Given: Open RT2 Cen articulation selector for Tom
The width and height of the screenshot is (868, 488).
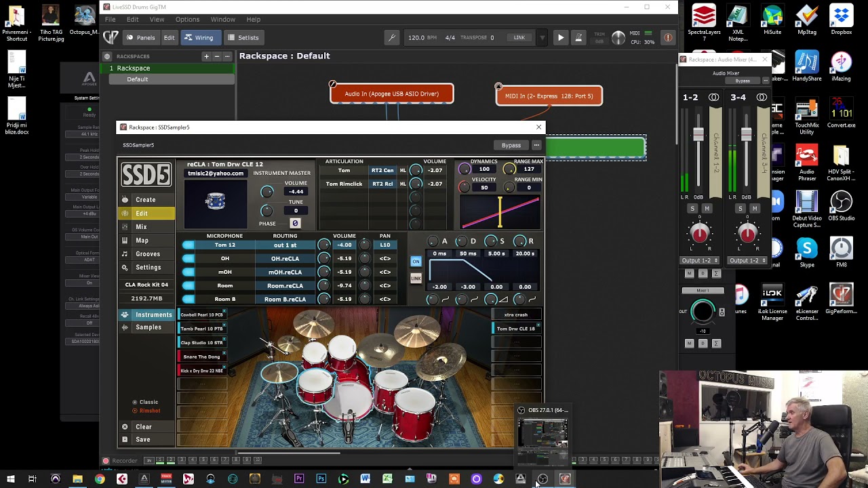Looking at the screenshot, I should (x=382, y=171).
